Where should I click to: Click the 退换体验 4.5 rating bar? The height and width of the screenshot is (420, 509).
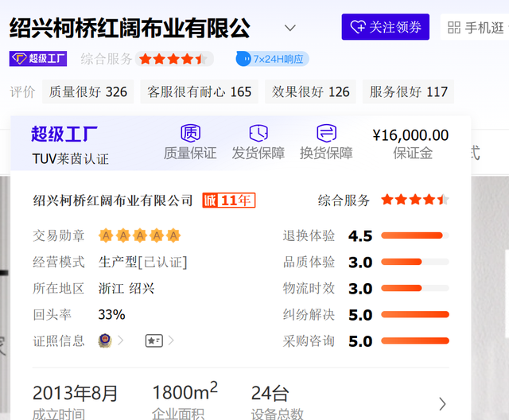pos(415,235)
